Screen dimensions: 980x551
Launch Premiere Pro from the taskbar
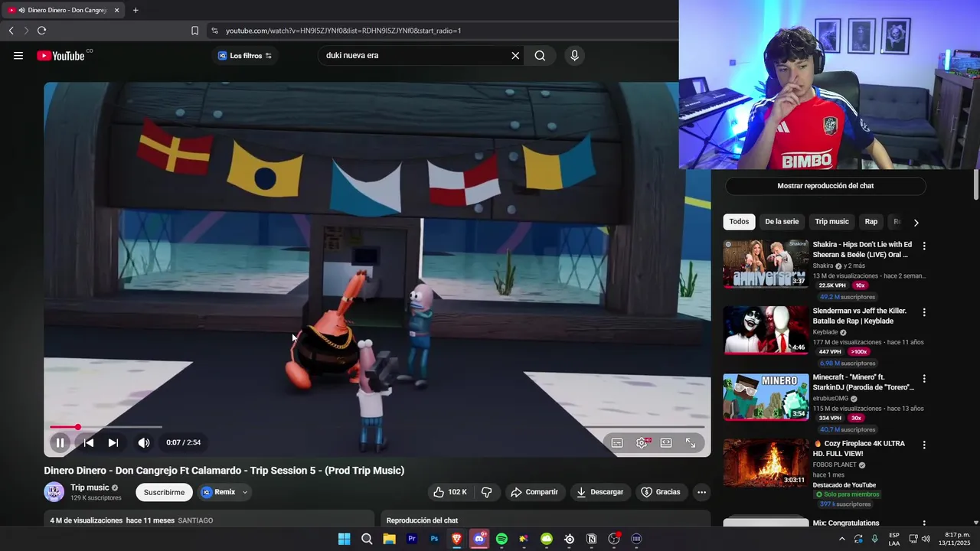click(412, 539)
